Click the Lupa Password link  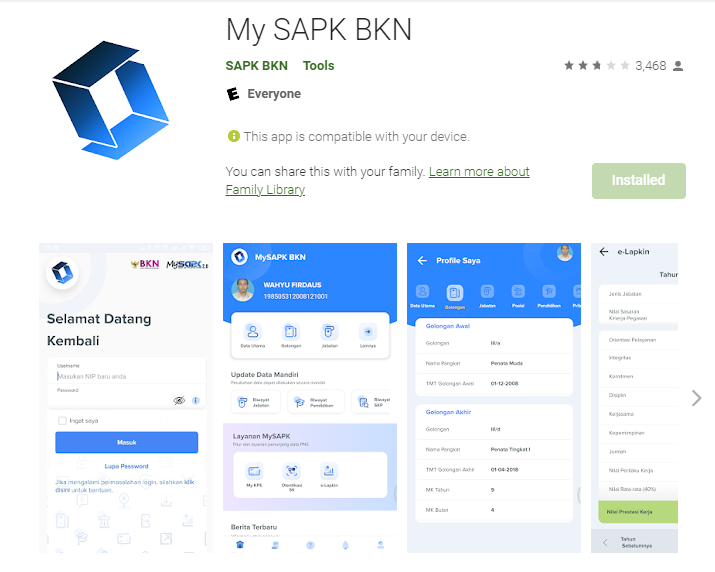[x=126, y=466]
